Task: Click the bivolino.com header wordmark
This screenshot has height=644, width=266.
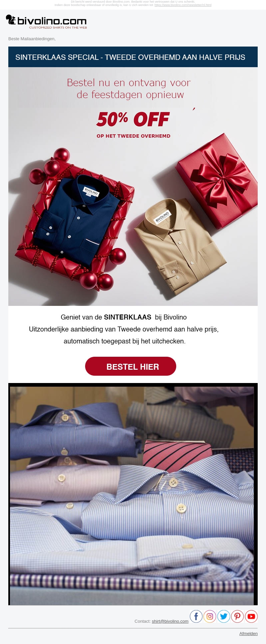Action: [x=52, y=21]
